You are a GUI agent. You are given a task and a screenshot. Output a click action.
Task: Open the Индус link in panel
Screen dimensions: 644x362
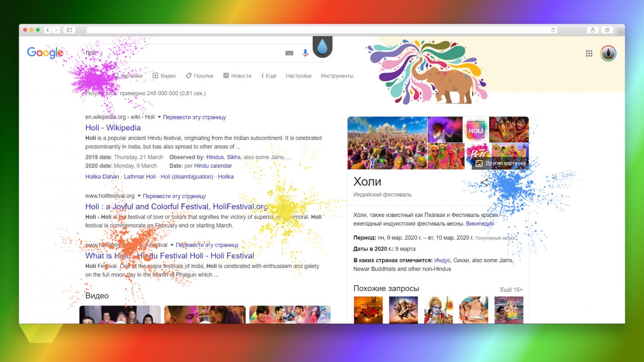tap(442, 260)
